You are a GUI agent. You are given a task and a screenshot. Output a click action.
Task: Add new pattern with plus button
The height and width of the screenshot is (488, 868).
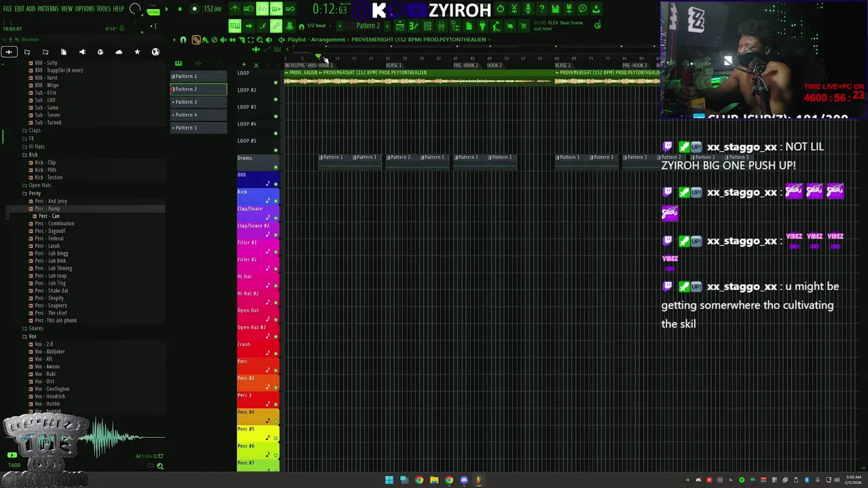[388, 26]
